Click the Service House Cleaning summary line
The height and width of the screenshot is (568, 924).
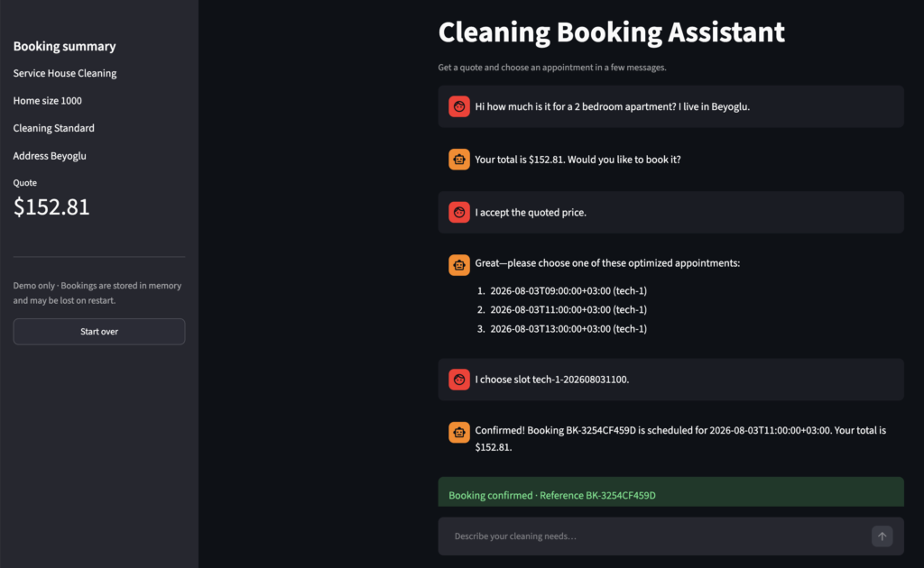coord(65,73)
